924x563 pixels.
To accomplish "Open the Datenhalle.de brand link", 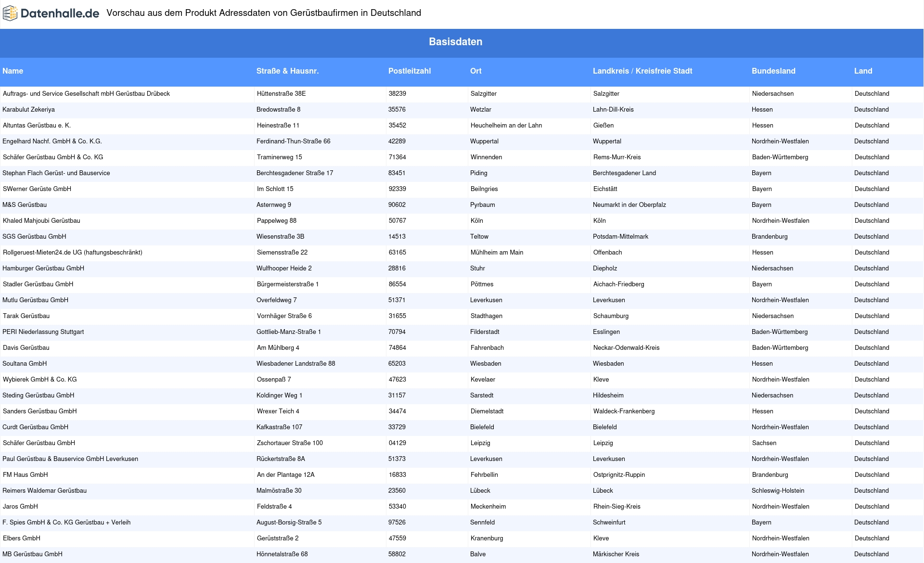I will (51, 13).
